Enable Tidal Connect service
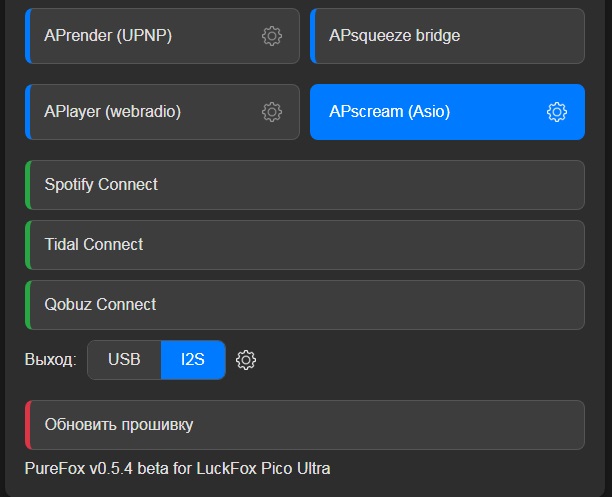 click(305, 245)
